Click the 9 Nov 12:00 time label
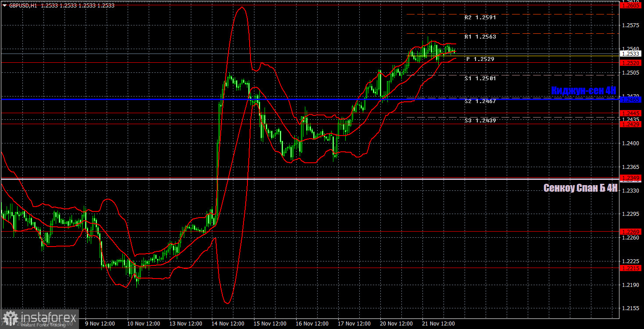The height and width of the screenshot is (329, 644). [x=100, y=324]
